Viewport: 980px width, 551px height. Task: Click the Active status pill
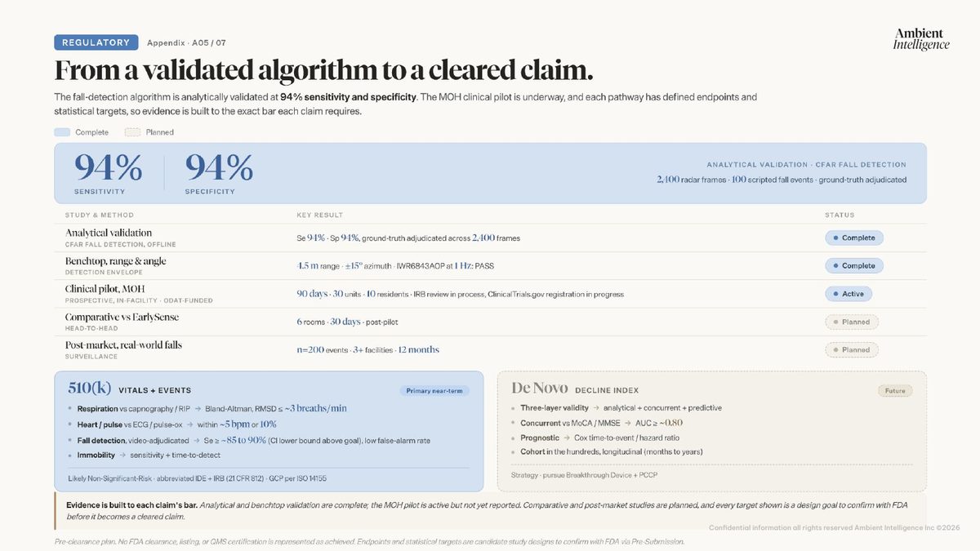click(x=849, y=294)
